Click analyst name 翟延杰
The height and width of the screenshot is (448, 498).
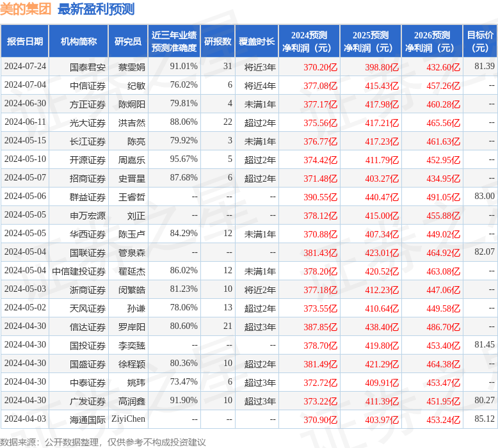(x=131, y=271)
